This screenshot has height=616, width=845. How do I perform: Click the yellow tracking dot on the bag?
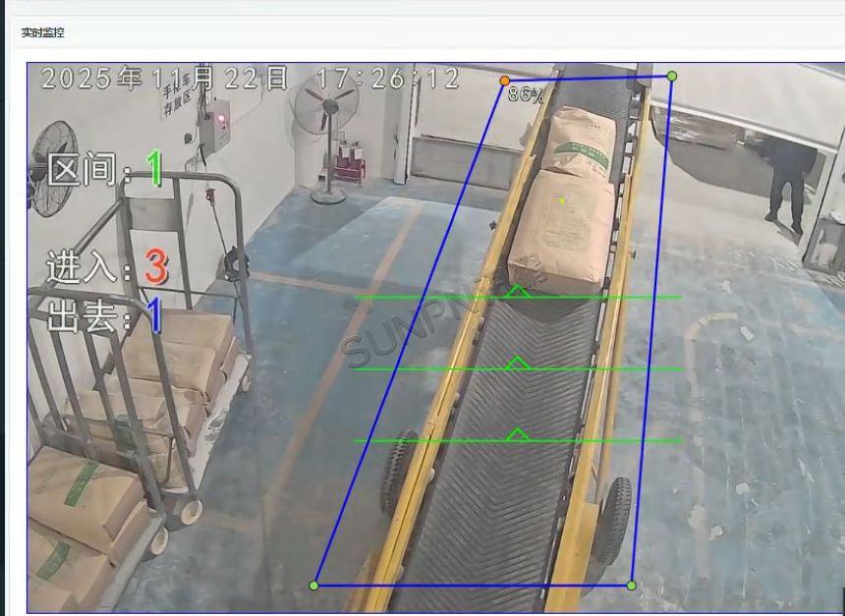click(x=562, y=200)
